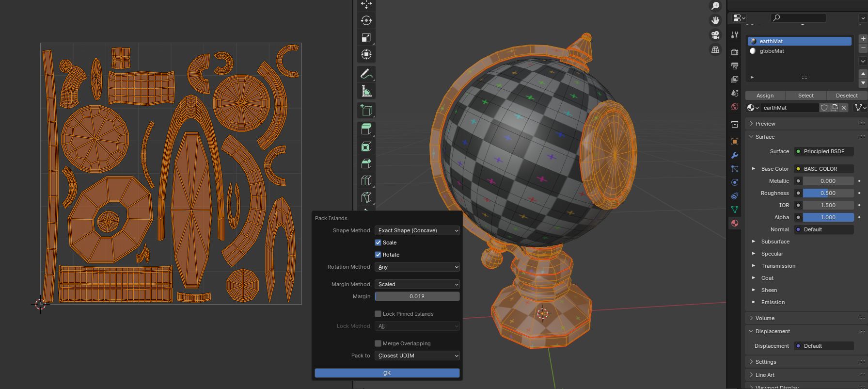Toggle the Rotate checkbox in Pack Islands
Screen dimensions: 868x389
(x=378, y=255)
